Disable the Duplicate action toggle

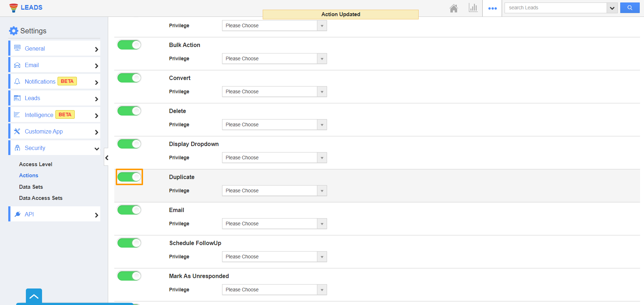tap(129, 177)
